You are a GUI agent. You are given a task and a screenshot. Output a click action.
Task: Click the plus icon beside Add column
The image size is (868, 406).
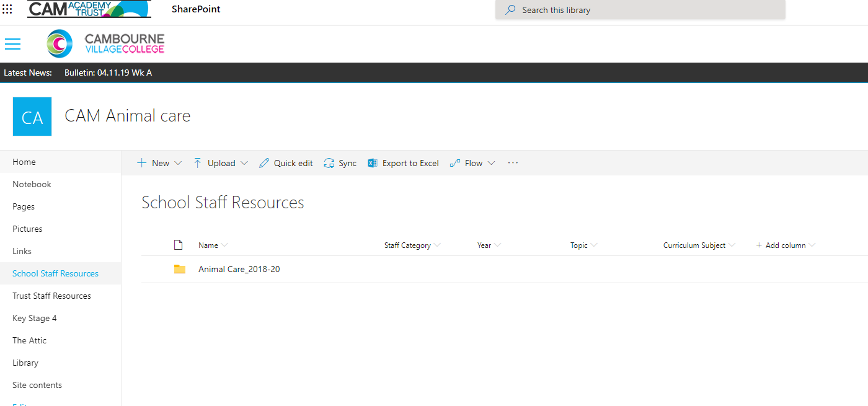click(759, 245)
